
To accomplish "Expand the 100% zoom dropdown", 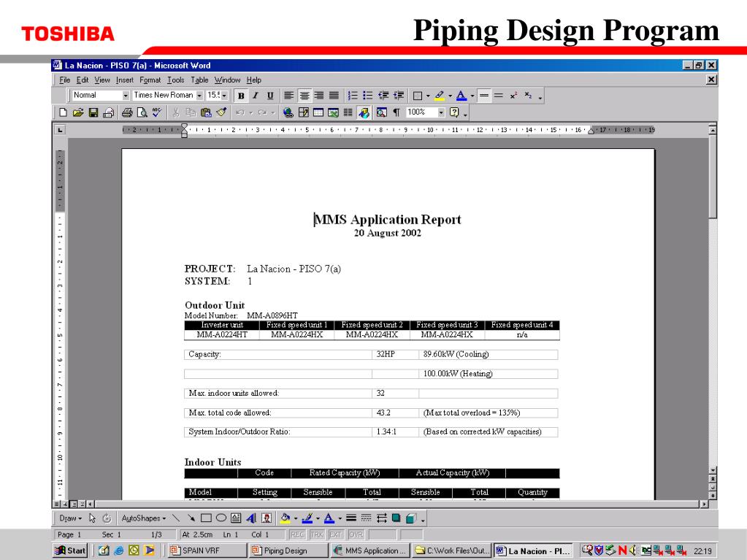I will click(441, 112).
